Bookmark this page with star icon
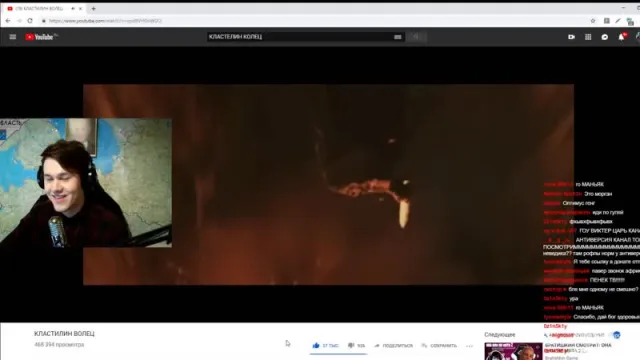 593,21
